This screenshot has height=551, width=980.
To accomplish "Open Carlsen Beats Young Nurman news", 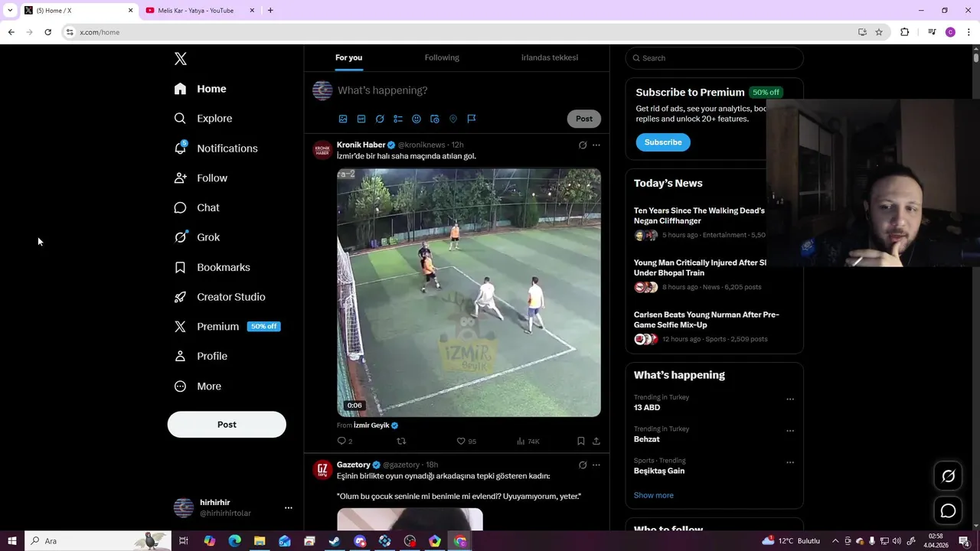I will (x=707, y=320).
